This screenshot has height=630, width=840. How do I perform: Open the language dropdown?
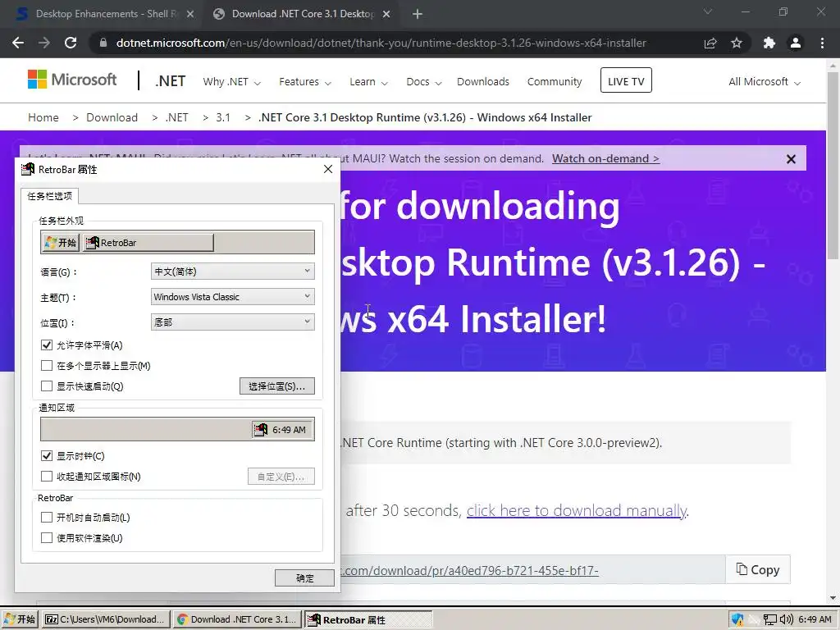[x=232, y=271]
